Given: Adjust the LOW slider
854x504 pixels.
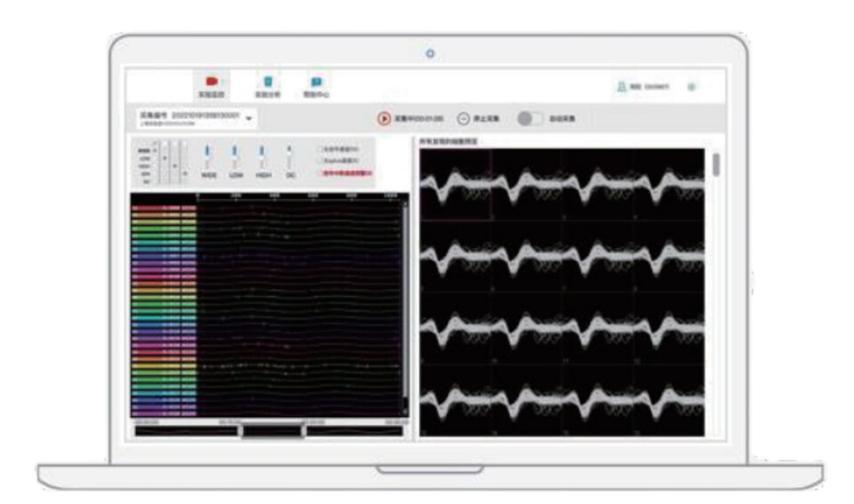Looking at the screenshot, I should [235, 157].
